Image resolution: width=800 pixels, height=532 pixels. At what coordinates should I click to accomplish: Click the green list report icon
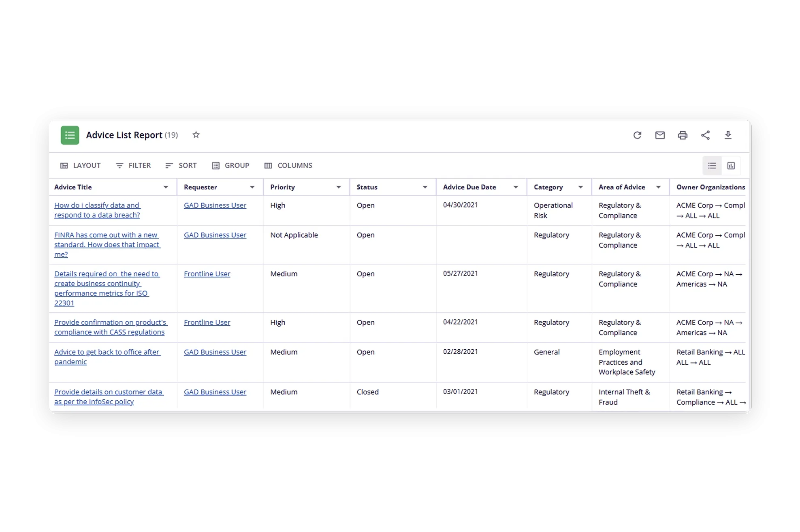(70, 135)
